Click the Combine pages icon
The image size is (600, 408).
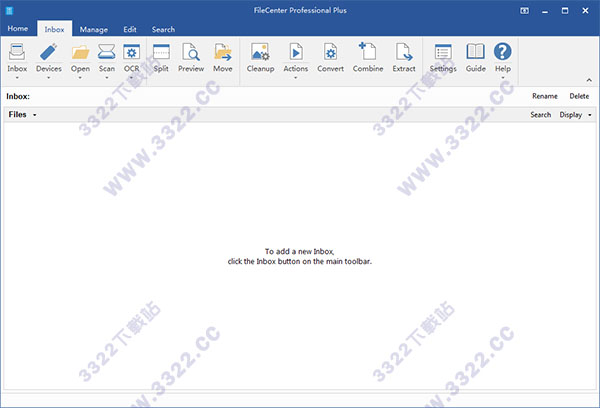pos(368,51)
